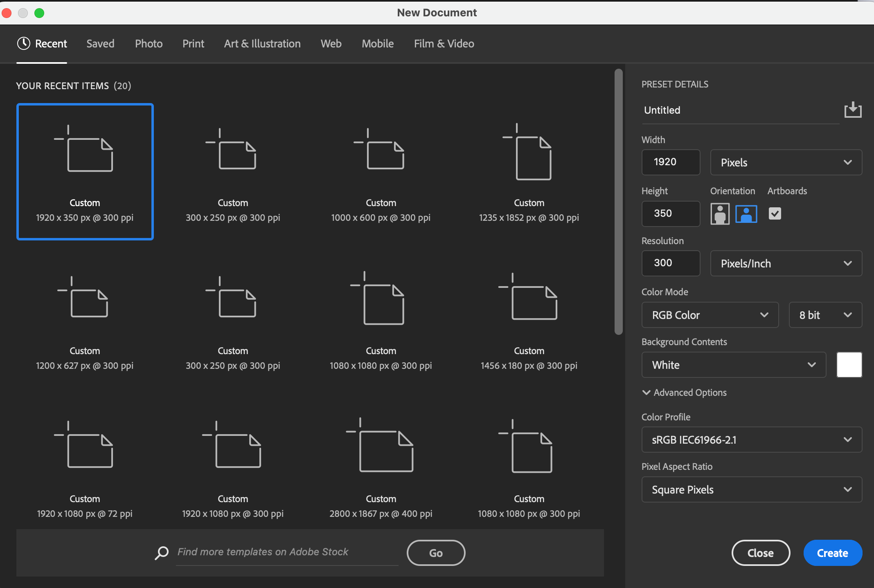Switch to the Print tab
874x588 pixels.
pyautogui.click(x=193, y=43)
